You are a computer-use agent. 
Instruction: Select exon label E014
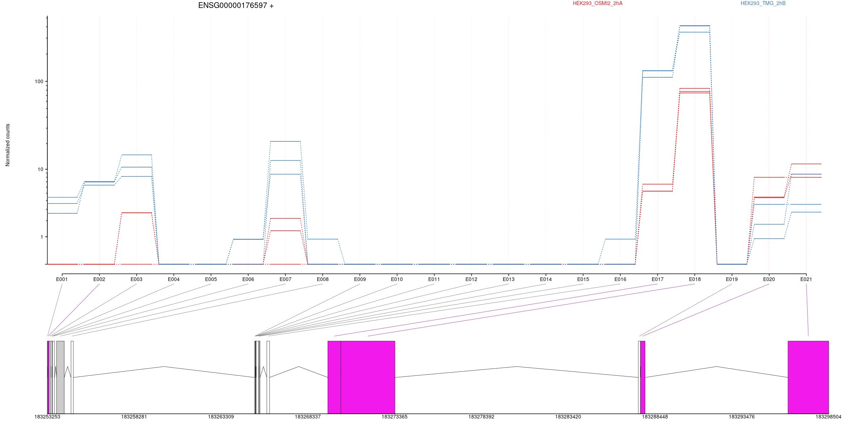click(x=546, y=279)
